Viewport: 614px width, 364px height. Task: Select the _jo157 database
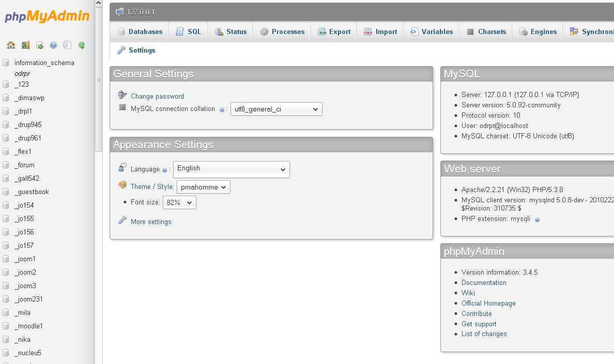[24, 246]
